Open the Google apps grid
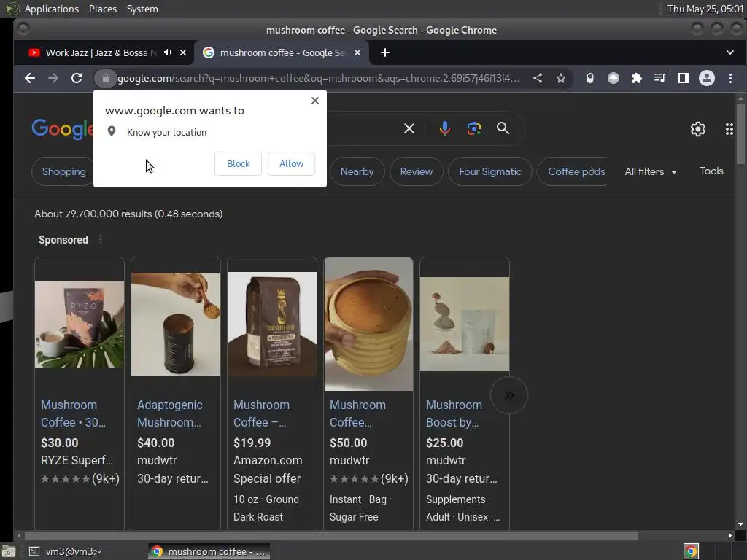The width and height of the screenshot is (747, 560). [729, 129]
